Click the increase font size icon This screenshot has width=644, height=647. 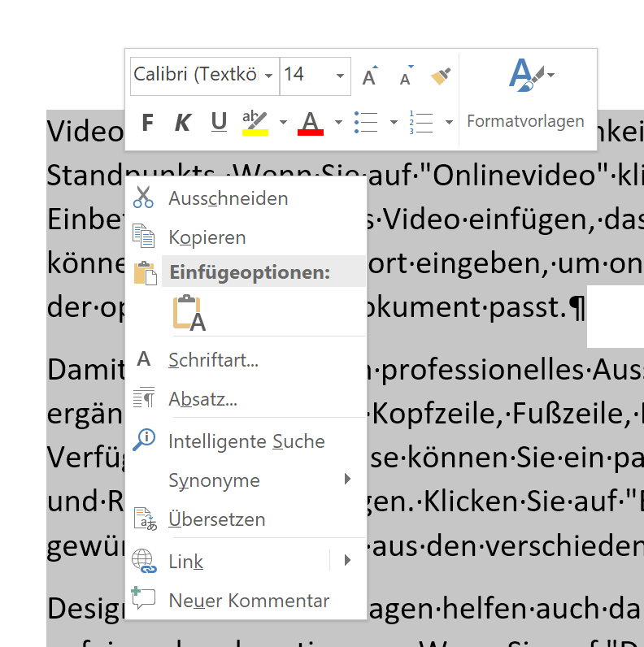tap(370, 76)
